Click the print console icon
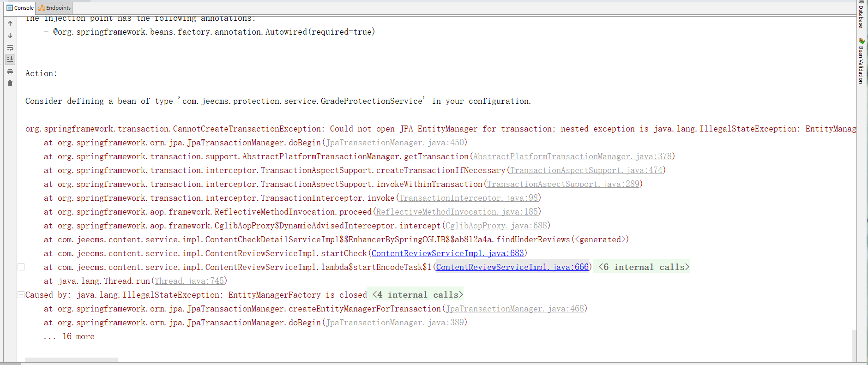This screenshot has height=365, width=868. (x=10, y=72)
